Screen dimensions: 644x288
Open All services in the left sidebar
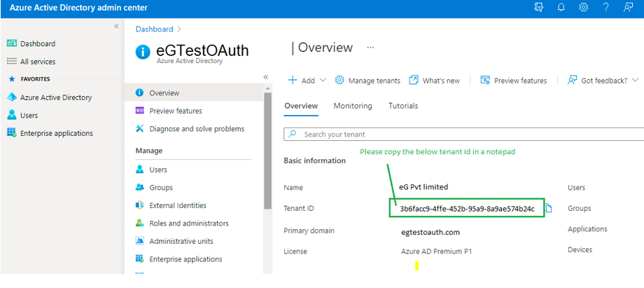pyautogui.click(x=38, y=62)
